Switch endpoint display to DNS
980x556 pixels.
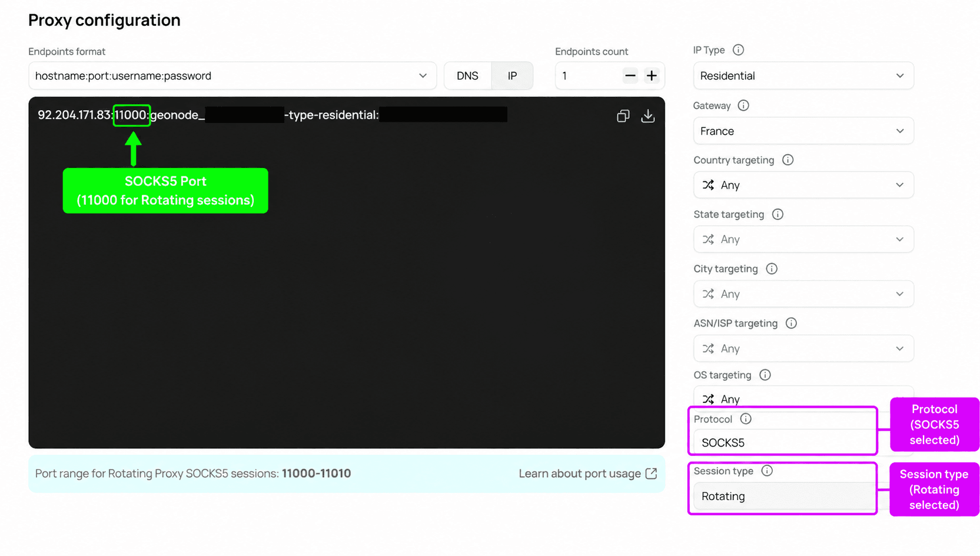tap(467, 76)
